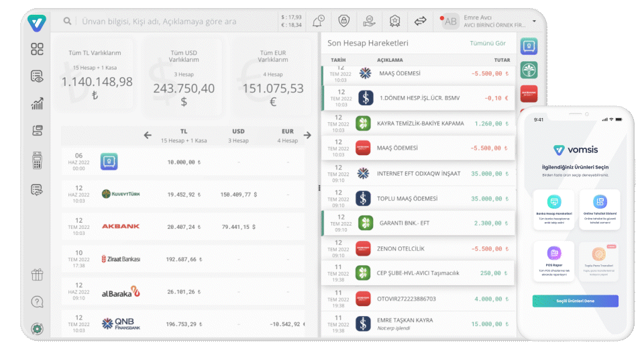Click the GARANTI BNK.- EFT transaction
The width and height of the screenshot is (644, 349).
pyautogui.click(x=419, y=223)
